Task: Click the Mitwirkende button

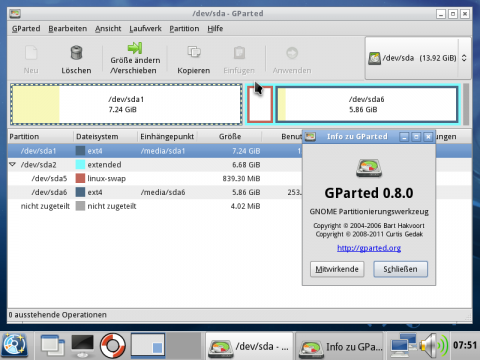Action: (x=337, y=269)
